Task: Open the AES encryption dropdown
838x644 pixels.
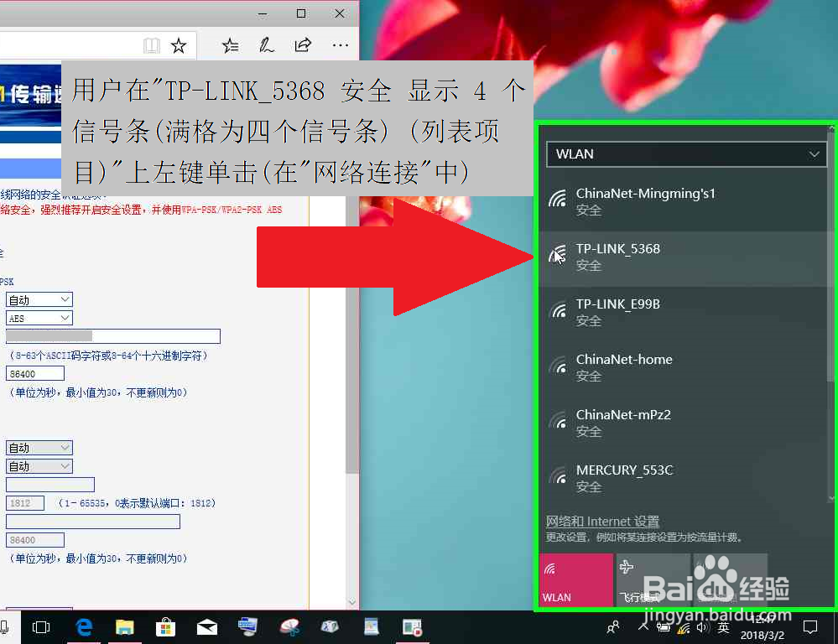Action: 38,317
